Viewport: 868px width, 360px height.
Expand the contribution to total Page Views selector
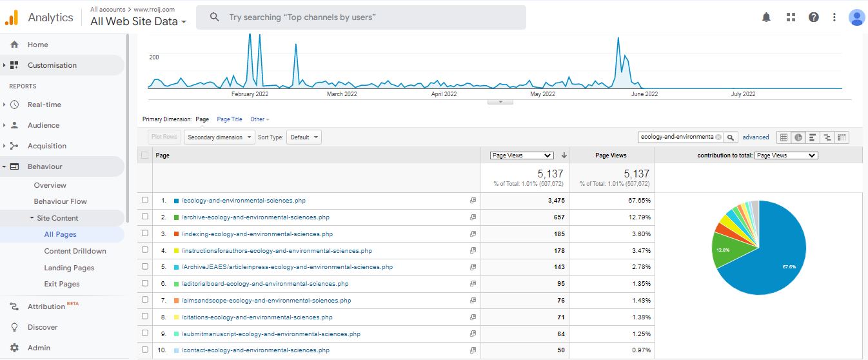coord(785,155)
